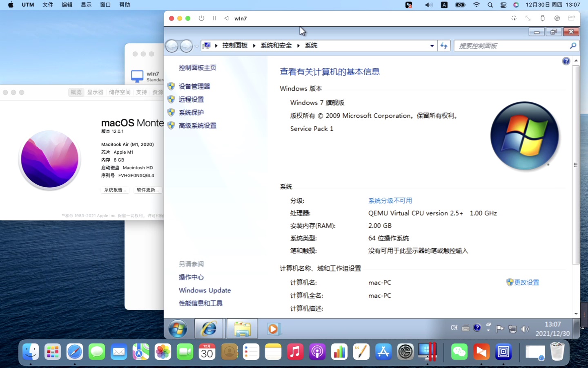Open the drive image icon in UTM toolbar

click(x=557, y=18)
